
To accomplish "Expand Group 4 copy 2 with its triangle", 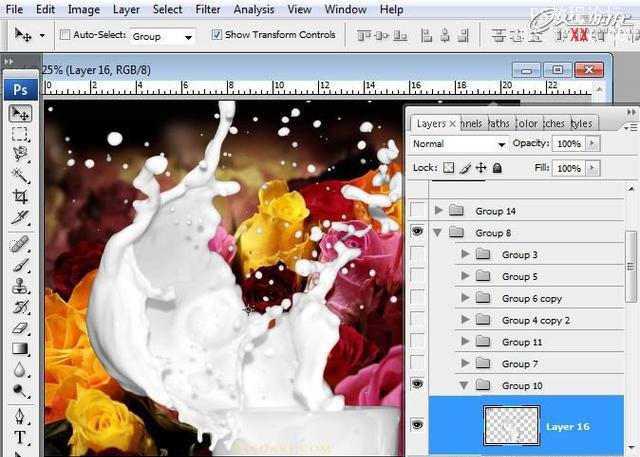I will click(465, 319).
